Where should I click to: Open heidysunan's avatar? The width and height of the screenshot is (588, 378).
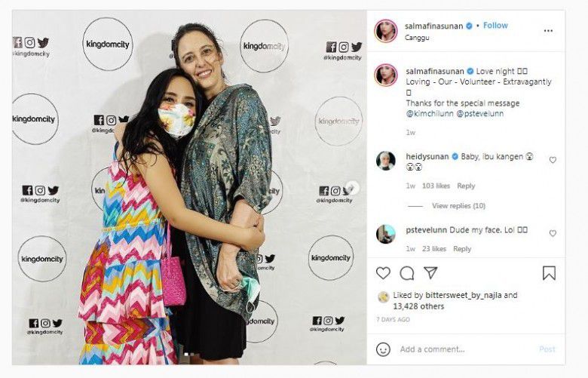pos(386,161)
